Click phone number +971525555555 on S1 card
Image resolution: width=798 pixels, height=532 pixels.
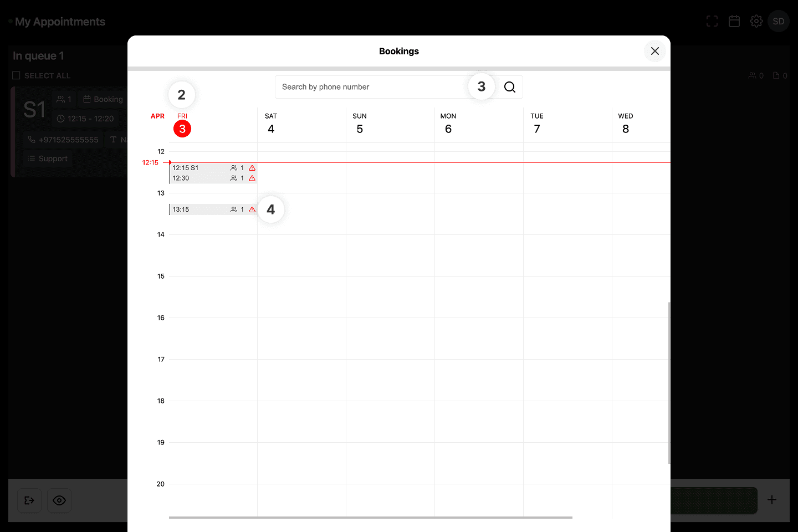[63, 140]
